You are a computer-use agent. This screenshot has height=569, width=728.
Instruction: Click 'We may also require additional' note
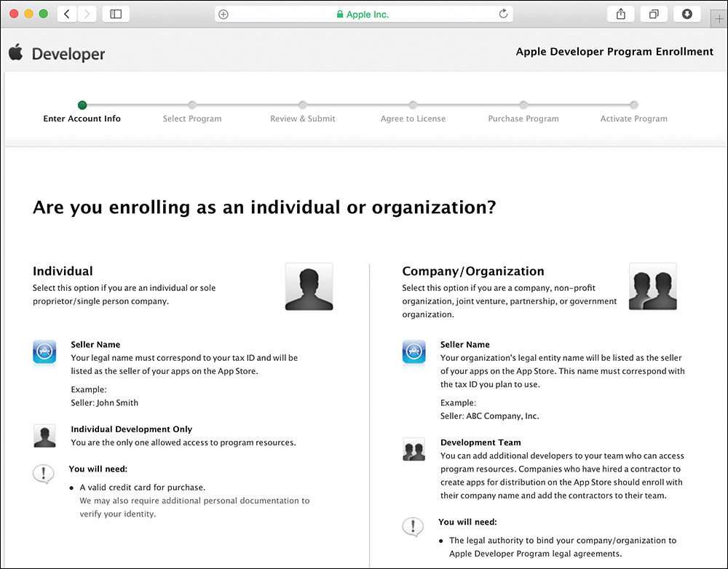pos(194,507)
